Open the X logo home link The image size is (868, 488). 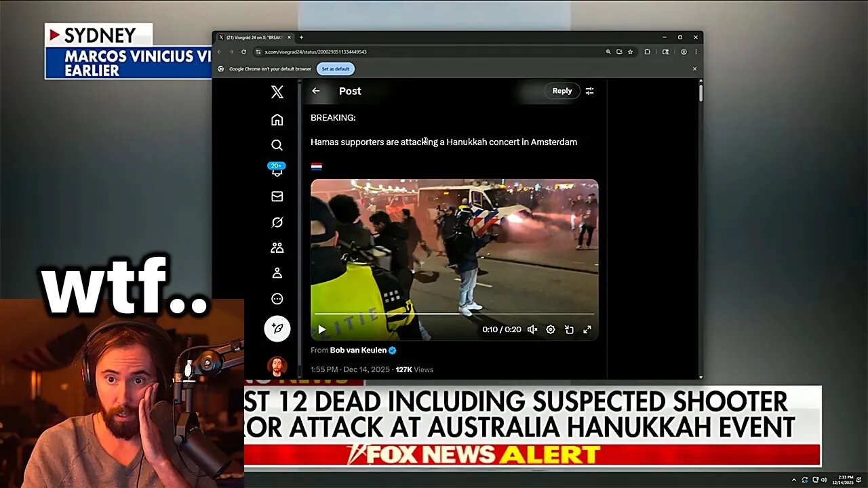[277, 92]
